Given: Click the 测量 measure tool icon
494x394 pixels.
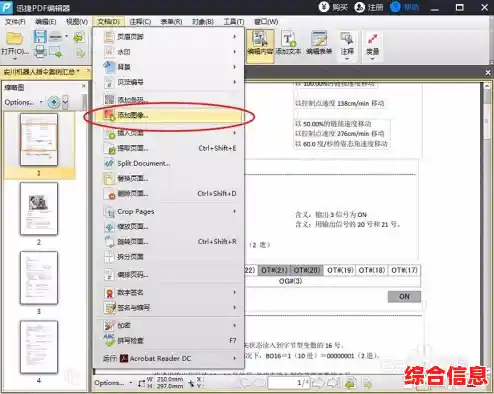Looking at the screenshot, I should click(372, 39).
